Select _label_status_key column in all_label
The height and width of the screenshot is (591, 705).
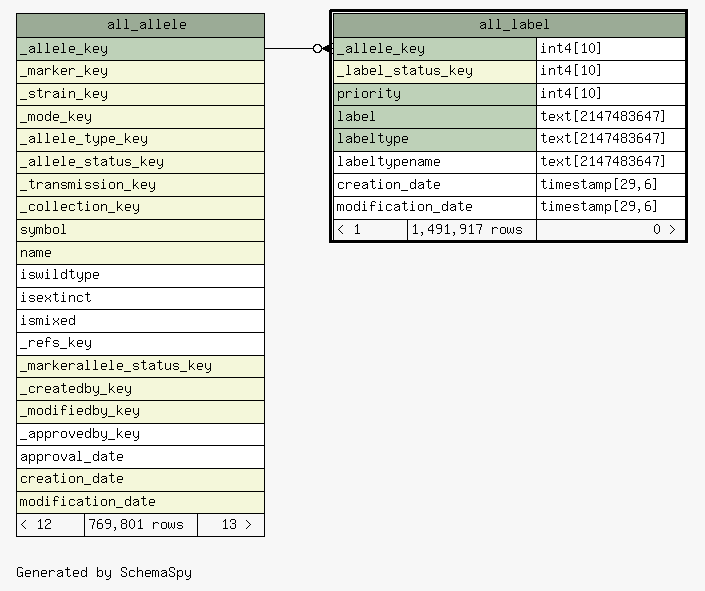point(435,71)
